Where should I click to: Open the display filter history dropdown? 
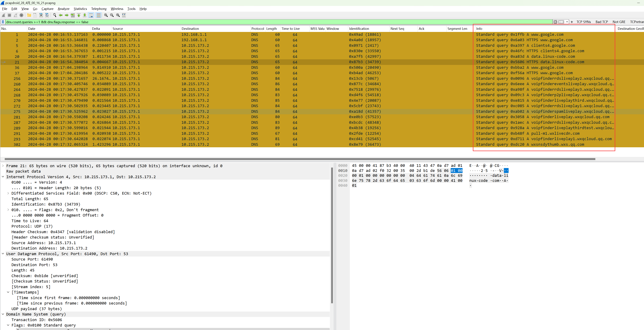567,22
